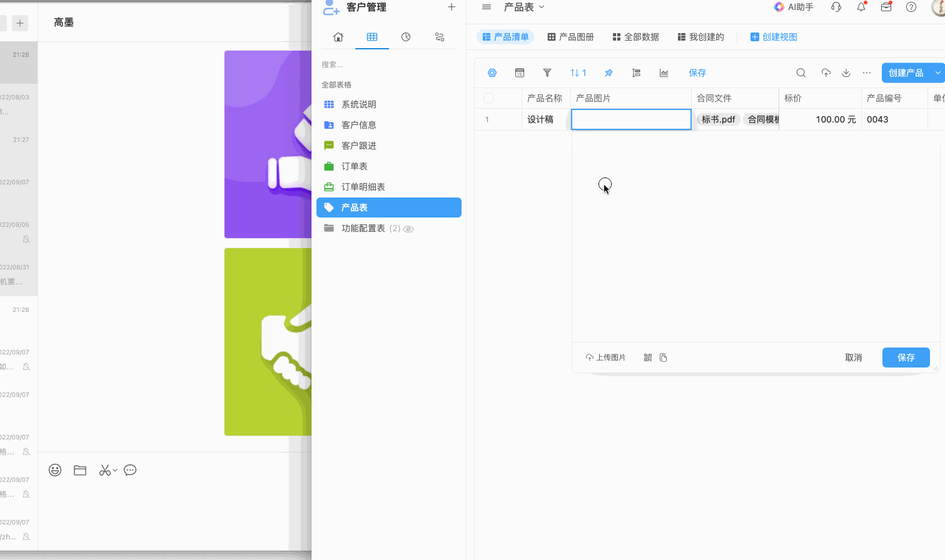Click the download export icon
945x560 pixels.
click(846, 73)
